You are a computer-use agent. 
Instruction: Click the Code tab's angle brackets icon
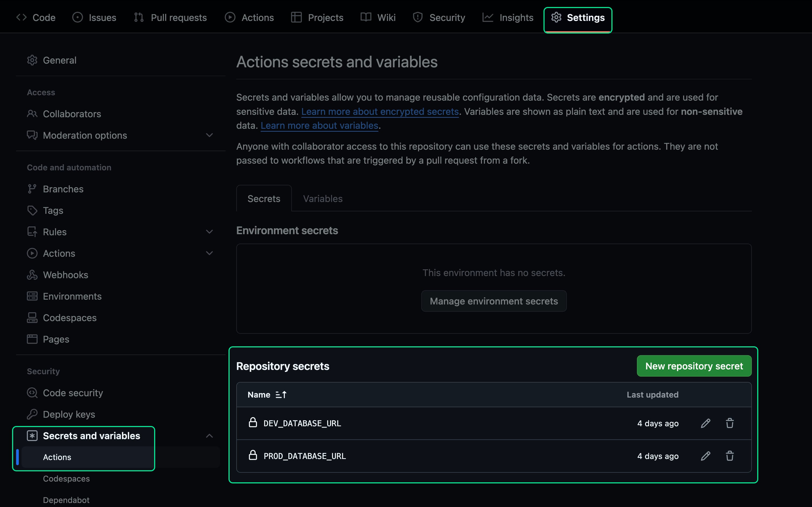click(21, 17)
